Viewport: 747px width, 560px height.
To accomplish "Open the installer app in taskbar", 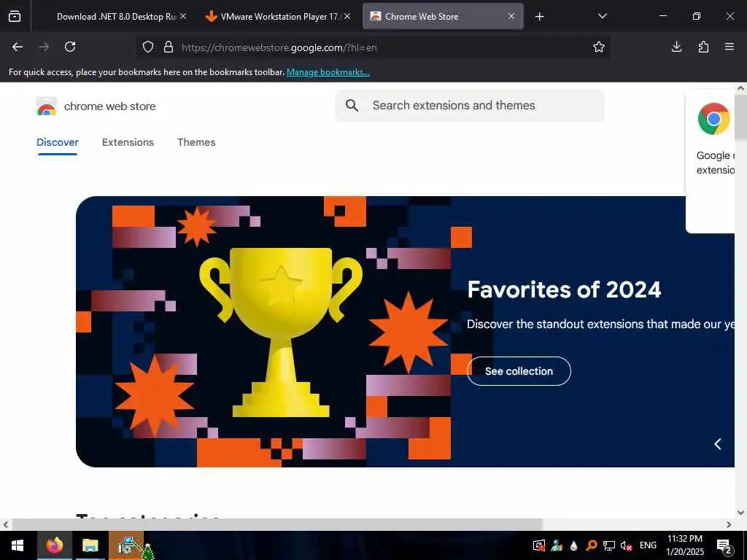I will 126,545.
